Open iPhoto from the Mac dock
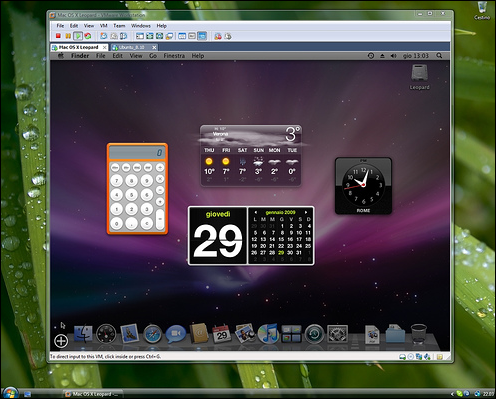 (245, 333)
